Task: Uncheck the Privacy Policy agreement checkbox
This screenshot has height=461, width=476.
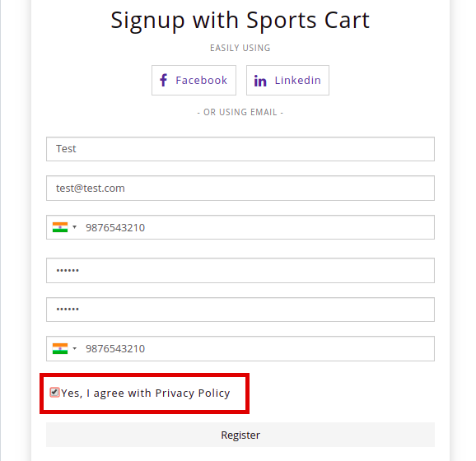Action: coord(54,393)
